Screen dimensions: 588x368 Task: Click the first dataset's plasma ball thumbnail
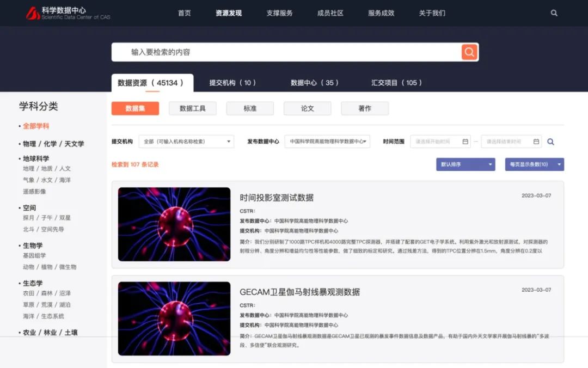[x=174, y=225]
